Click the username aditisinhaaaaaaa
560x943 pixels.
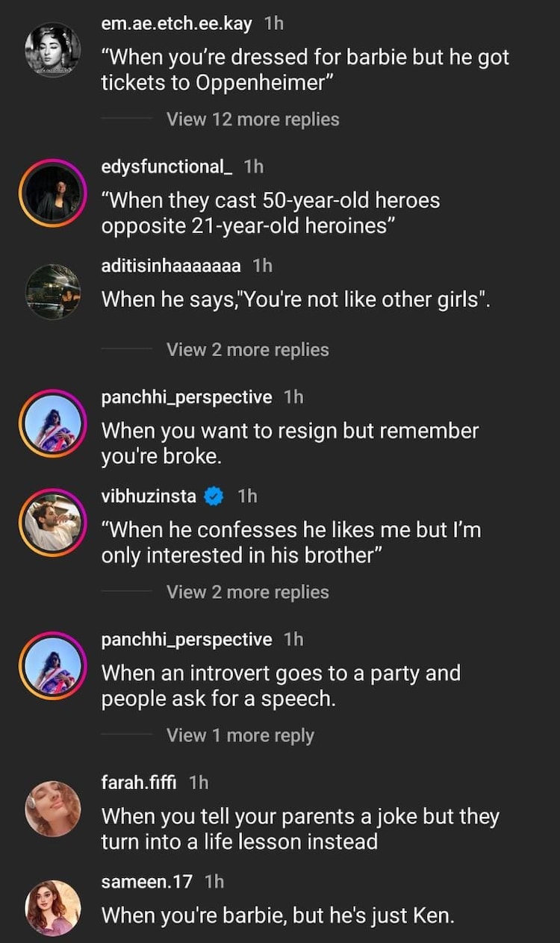[169, 265]
